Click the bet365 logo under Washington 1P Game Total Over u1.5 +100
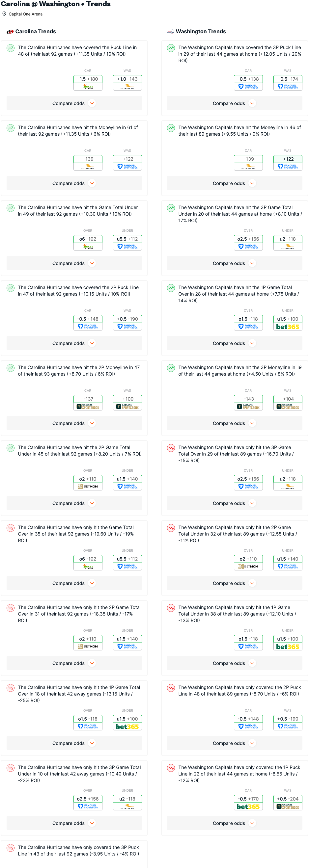309x868 pixels. [287, 327]
